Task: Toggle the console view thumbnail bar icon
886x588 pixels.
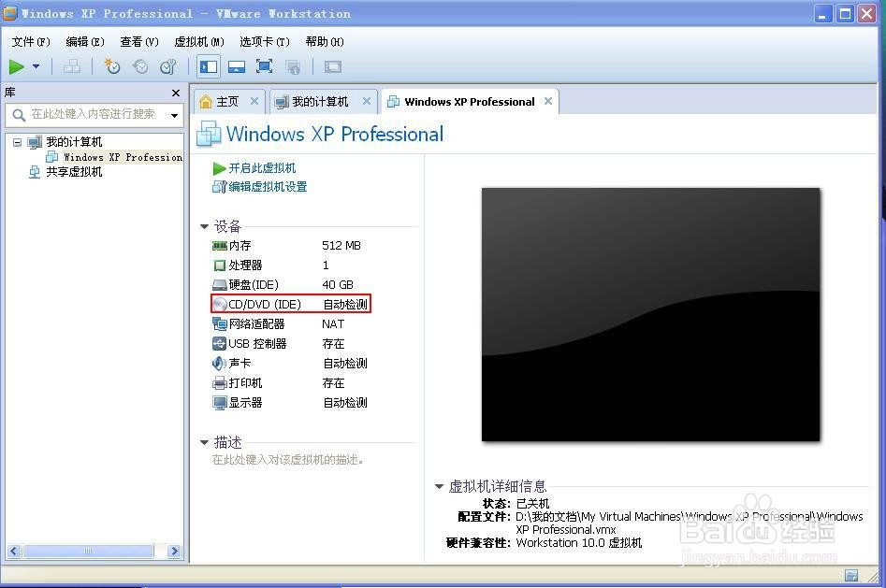Action: coord(237,66)
